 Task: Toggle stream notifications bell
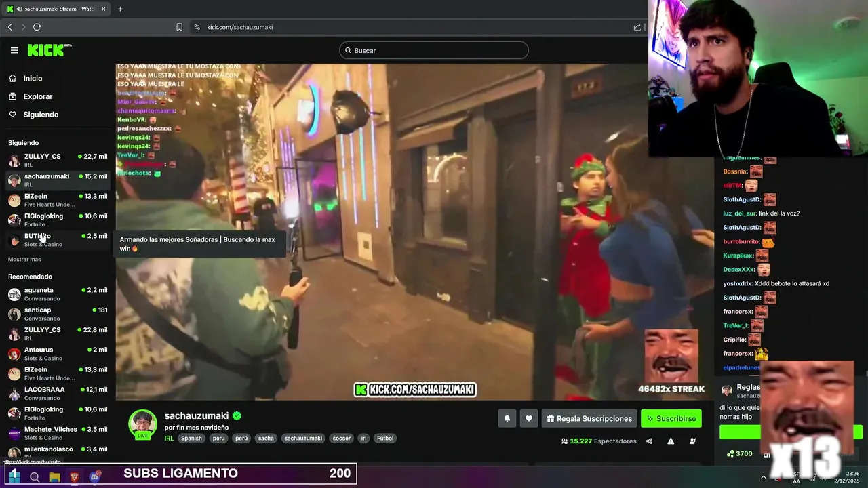507,419
